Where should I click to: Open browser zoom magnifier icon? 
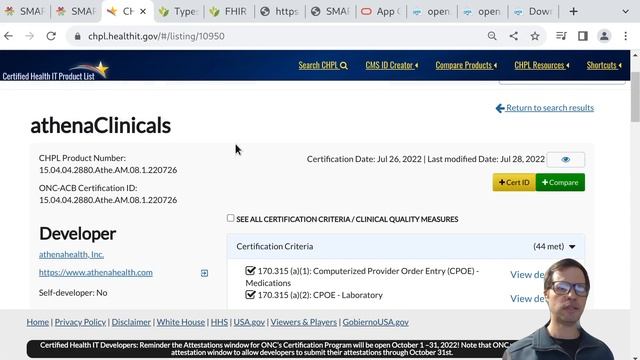click(492, 36)
